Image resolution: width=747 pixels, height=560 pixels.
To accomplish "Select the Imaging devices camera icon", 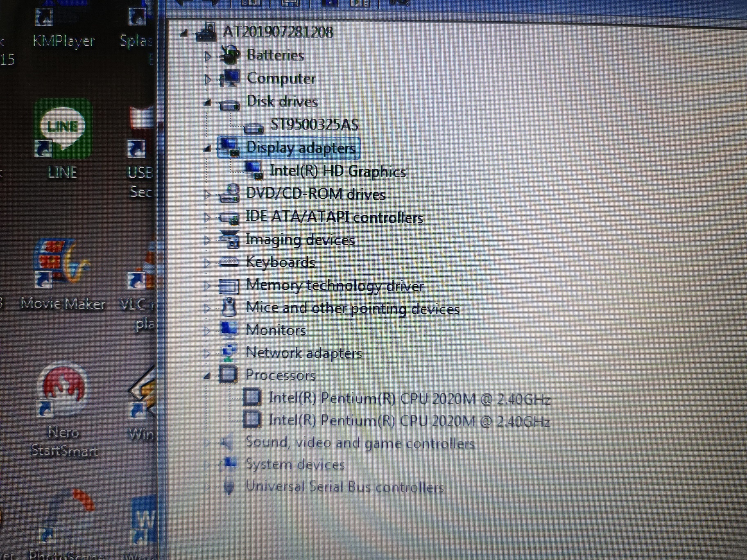I will pyautogui.click(x=231, y=239).
